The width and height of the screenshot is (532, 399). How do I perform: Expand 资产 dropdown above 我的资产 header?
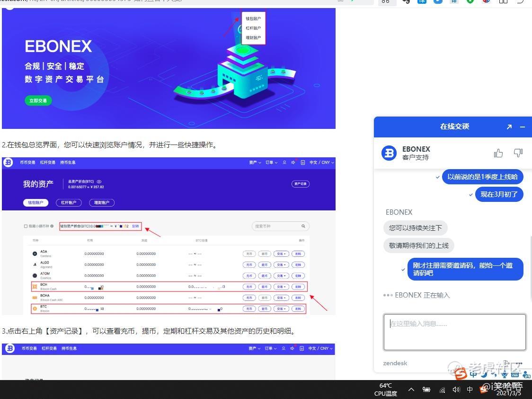255,163
